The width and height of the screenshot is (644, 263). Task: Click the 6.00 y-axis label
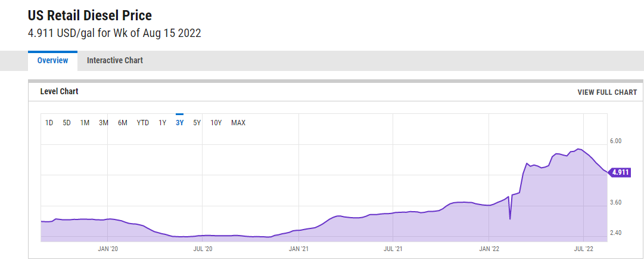pyautogui.click(x=615, y=141)
